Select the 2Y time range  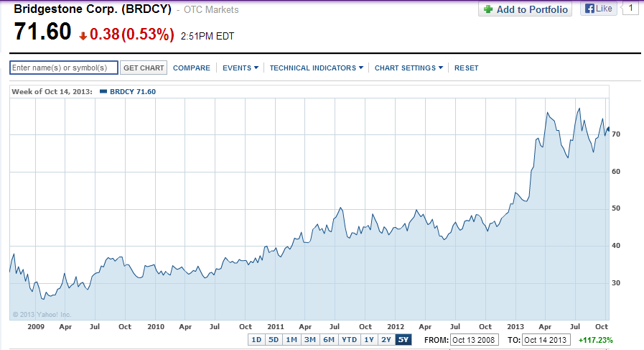coord(386,340)
